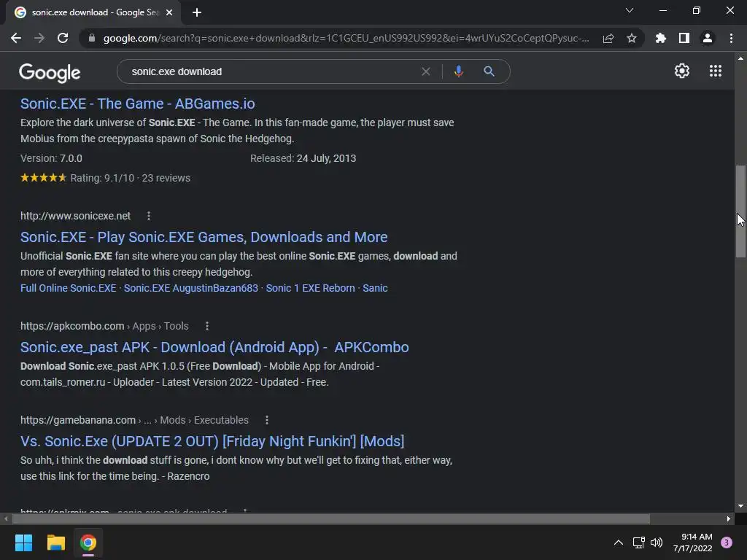Screen dimensions: 747x560
Task: Click the http://www.sonicexe.net URL text
Action: click(75, 216)
